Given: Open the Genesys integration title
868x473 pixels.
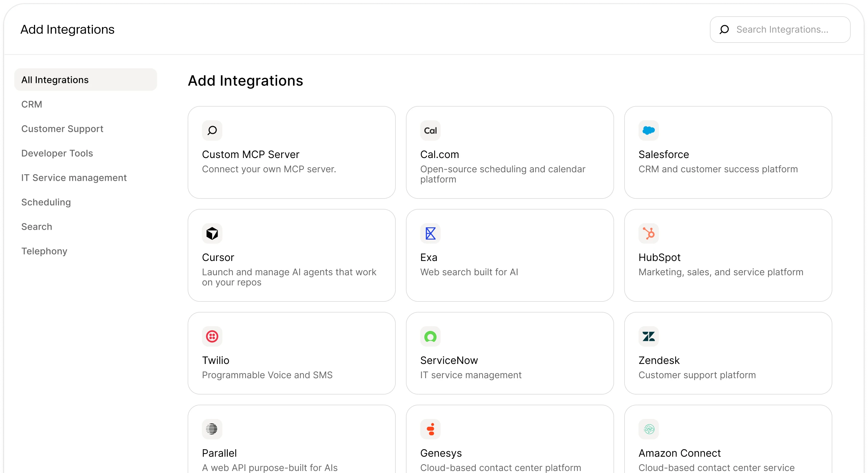Looking at the screenshot, I should click(441, 453).
